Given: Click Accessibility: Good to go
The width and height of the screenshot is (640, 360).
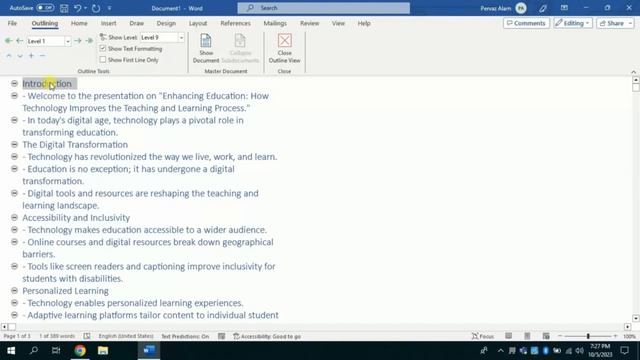Looking at the screenshot, I should pyautogui.click(x=267, y=336).
